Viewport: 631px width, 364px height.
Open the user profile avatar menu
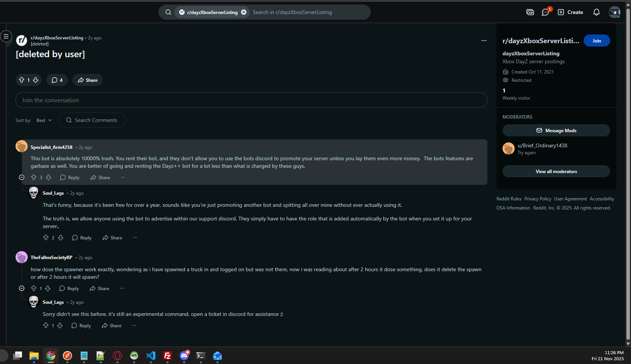[x=614, y=12]
